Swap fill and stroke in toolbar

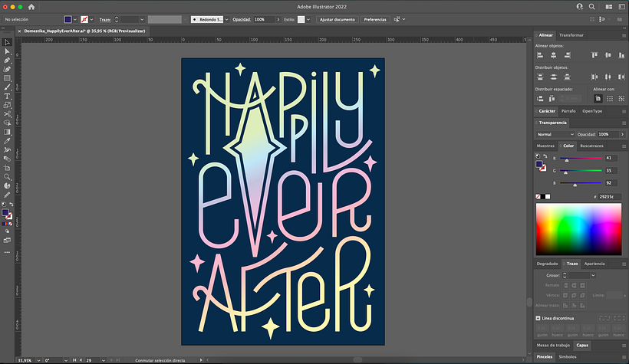point(12,205)
